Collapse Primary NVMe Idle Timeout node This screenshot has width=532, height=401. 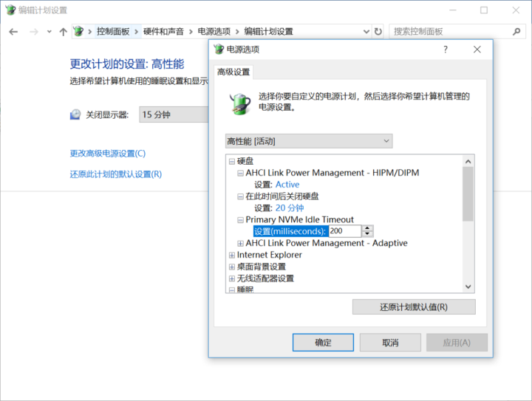240,220
